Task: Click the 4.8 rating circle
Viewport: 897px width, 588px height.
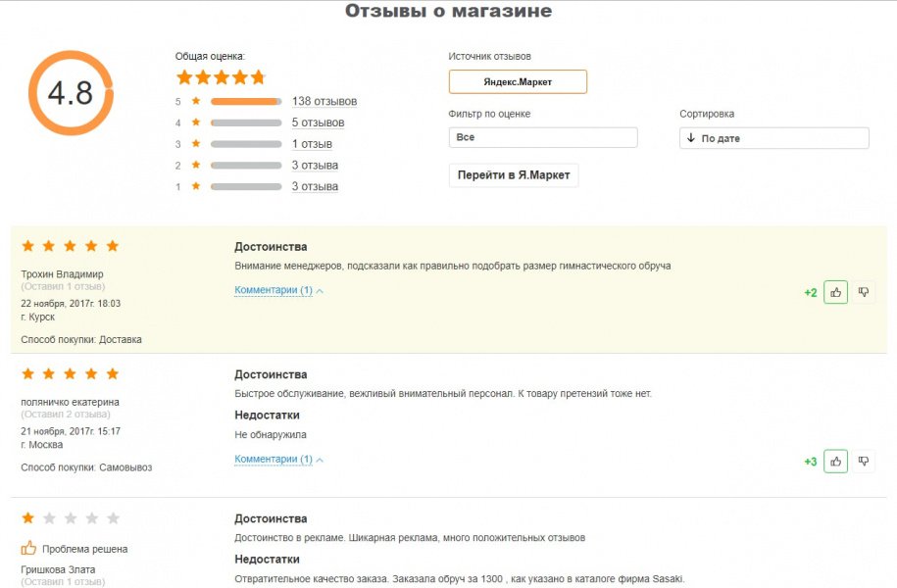Action: click(x=71, y=93)
